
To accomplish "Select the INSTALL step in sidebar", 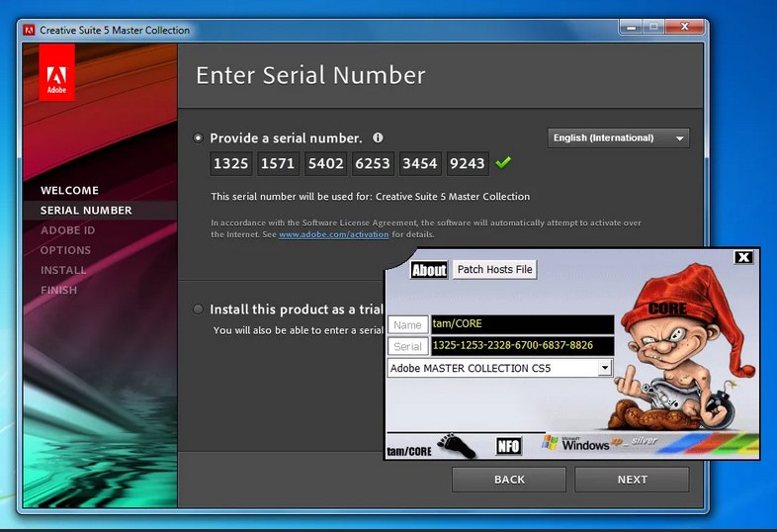I will pyautogui.click(x=63, y=270).
